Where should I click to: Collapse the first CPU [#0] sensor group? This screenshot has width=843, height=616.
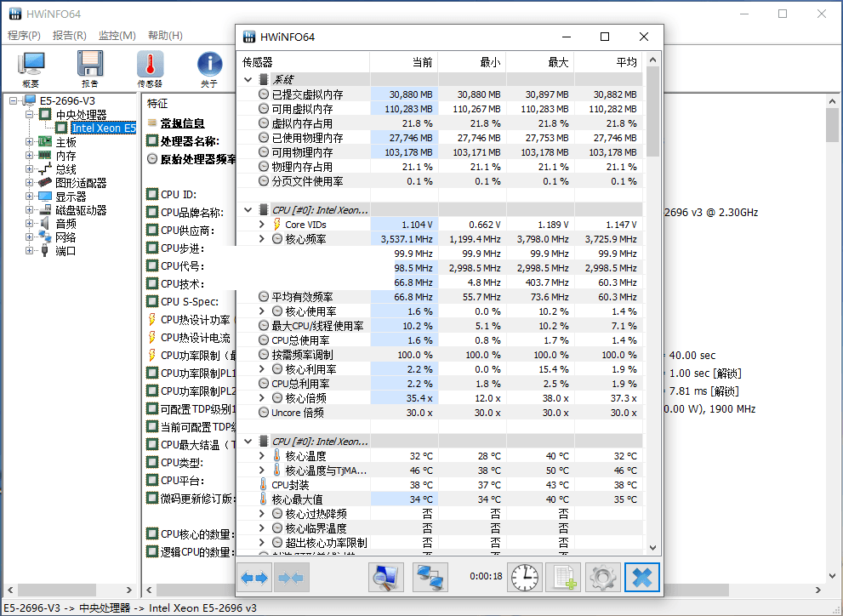248,210
